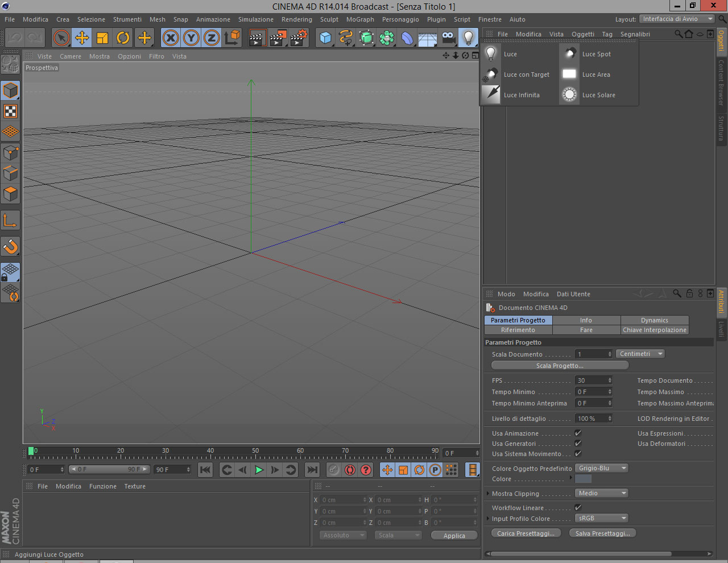Open the camera objects icon in the toolbar
Image resolution: width=728 pixels, height=563 pixels.
[448, 38]
